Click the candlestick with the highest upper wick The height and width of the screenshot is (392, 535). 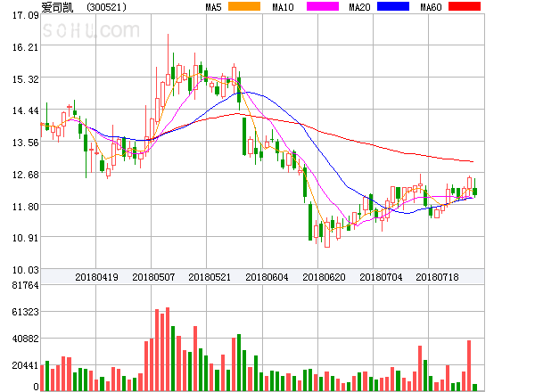[168, 60]
